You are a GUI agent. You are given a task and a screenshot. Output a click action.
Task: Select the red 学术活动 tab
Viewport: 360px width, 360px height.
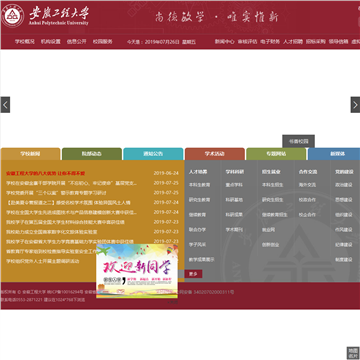coord(215,154)
